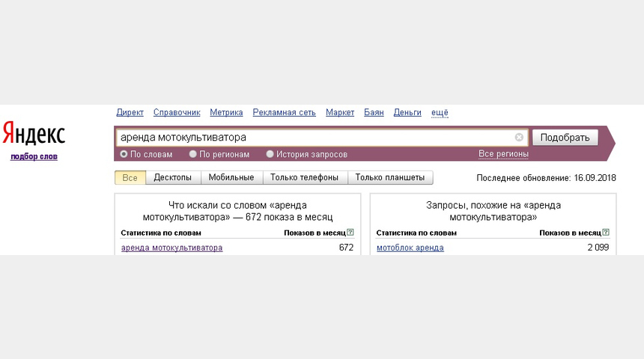This screenshot has width=644, height=359.
Task: Open the 'Баян' link
Action: click(x=374, y=112)
